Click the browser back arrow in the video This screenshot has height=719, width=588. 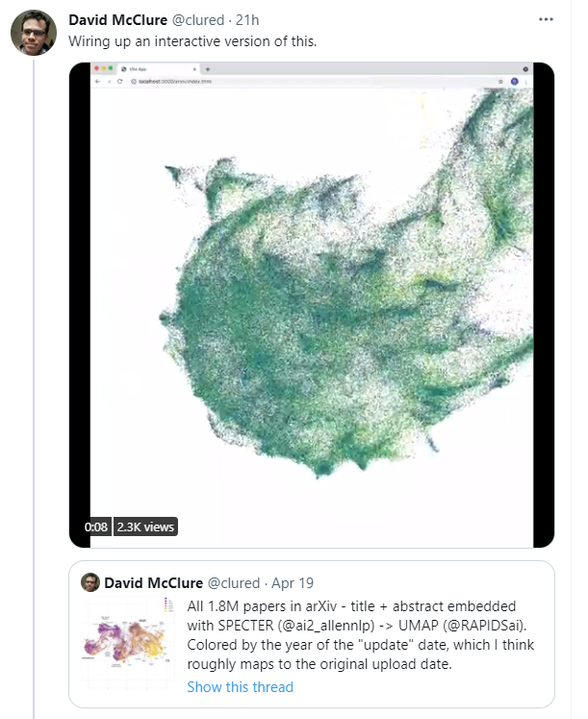point(97,83)
